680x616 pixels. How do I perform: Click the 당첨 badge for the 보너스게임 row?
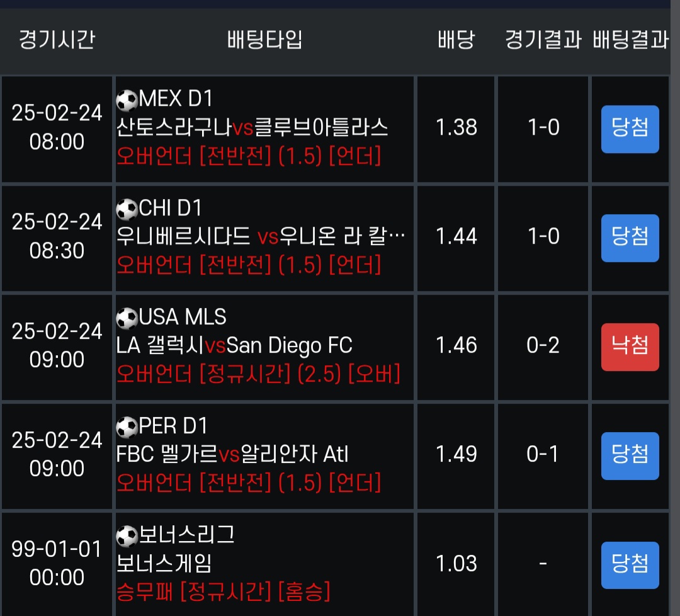pyautogui.click(x=630, y=564)
